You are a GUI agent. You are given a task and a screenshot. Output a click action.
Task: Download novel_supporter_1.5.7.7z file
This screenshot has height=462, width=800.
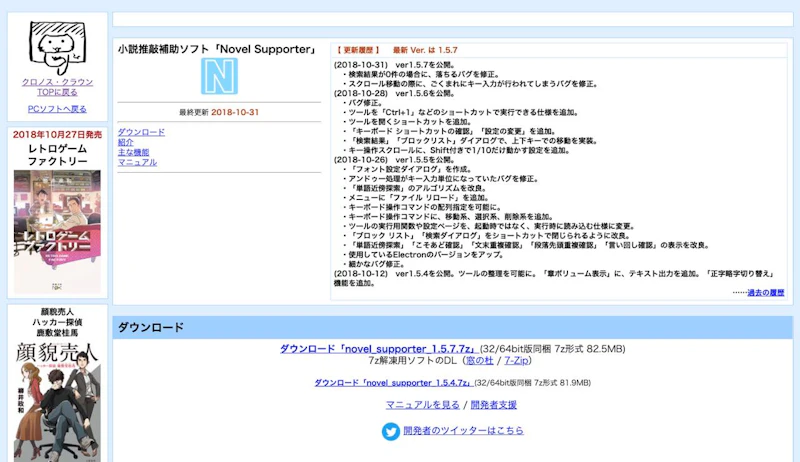point(378,349)
